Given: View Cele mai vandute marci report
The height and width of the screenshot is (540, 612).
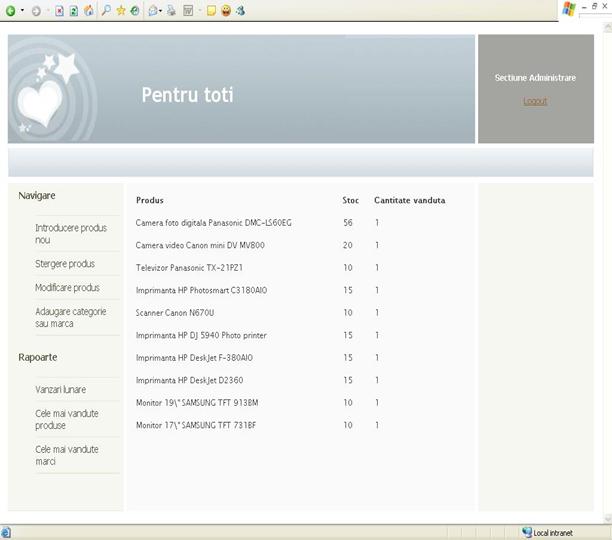Looking at the screenshot, I should coord(67,455).
